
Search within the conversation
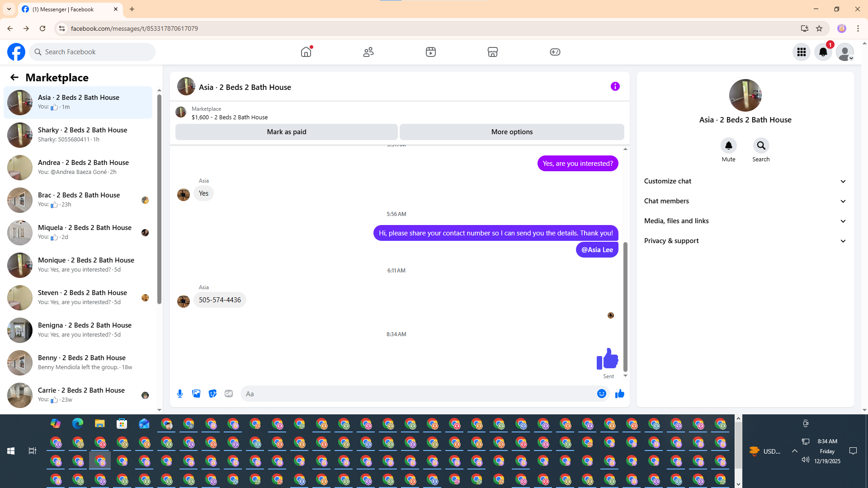pyautogui.click(x=761, y=146)
